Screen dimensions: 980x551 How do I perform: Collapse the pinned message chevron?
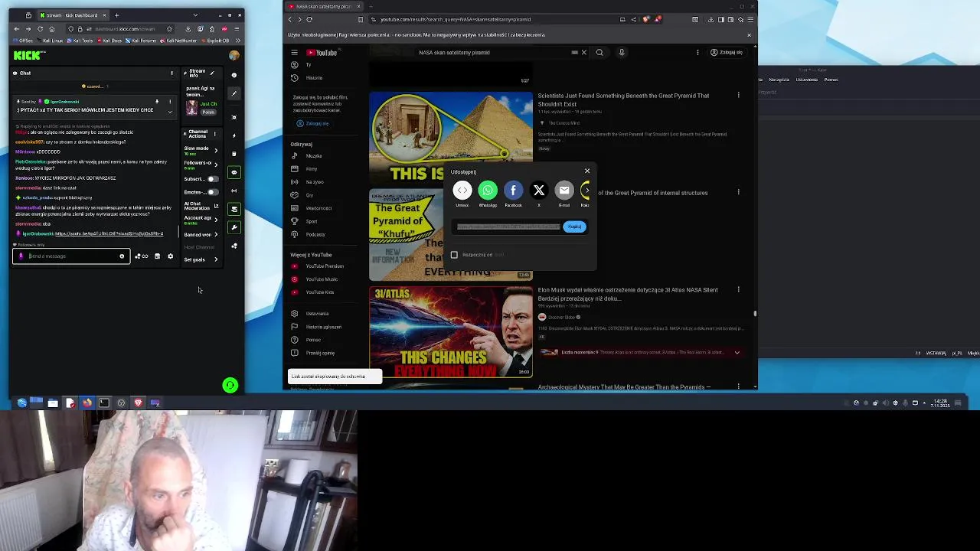(x=170, y=112)
